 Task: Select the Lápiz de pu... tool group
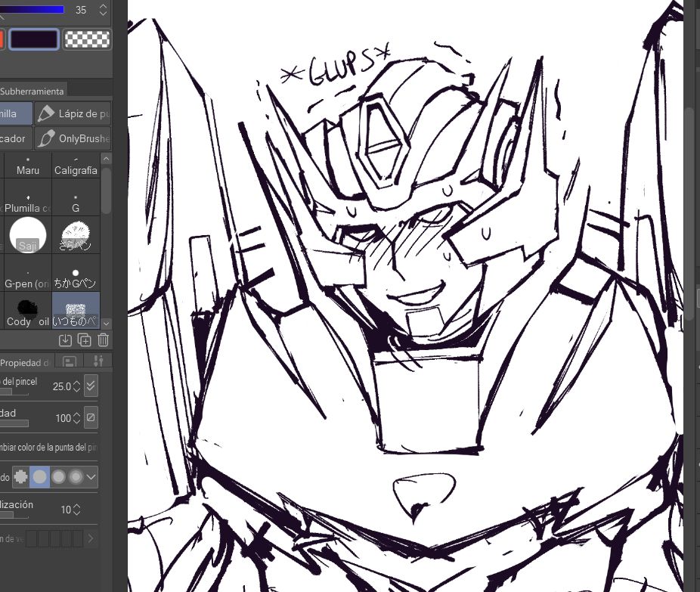pos(73,113)
